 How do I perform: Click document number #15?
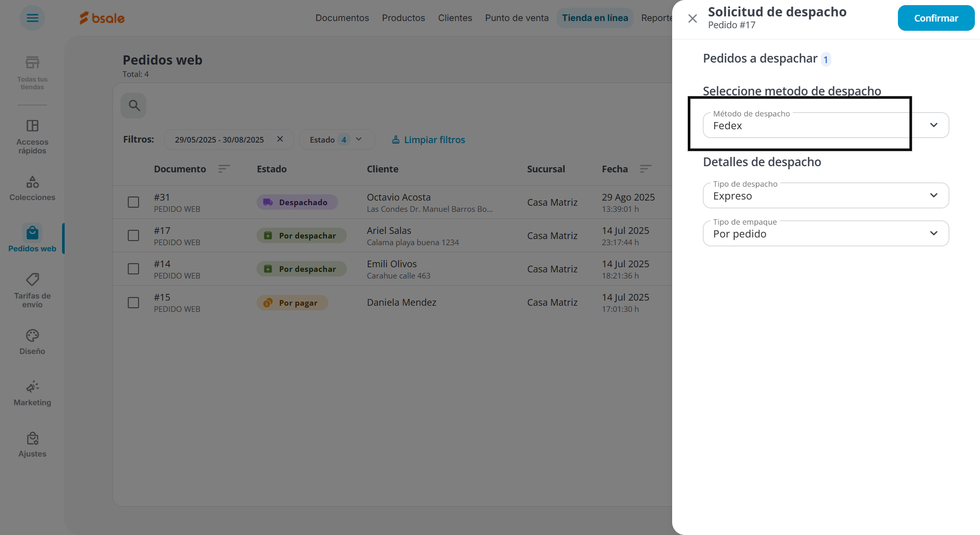(162, 297)
